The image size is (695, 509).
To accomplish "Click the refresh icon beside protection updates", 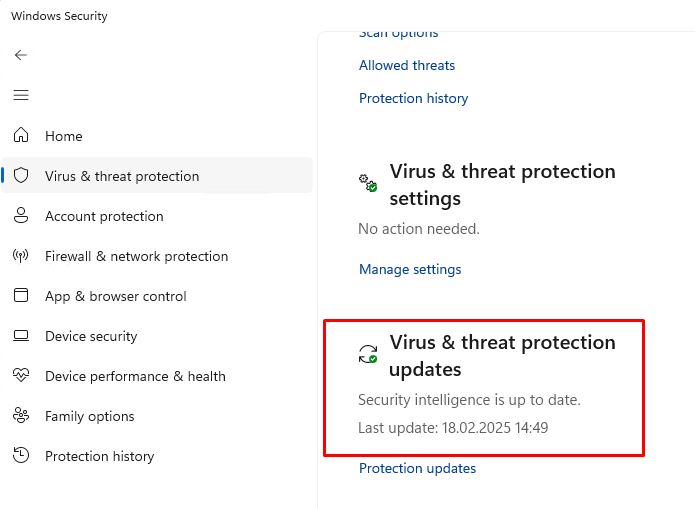I will click(x=368, y=354).
